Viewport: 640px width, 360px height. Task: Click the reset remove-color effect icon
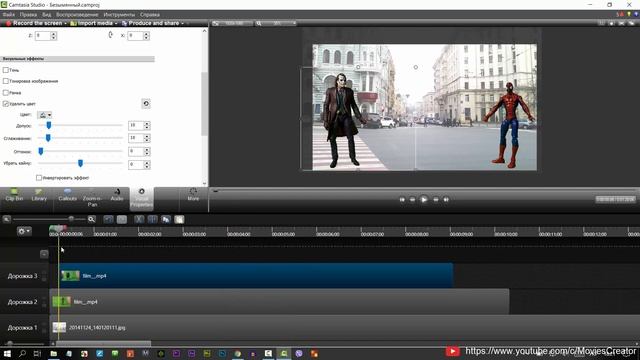[146, 103]
